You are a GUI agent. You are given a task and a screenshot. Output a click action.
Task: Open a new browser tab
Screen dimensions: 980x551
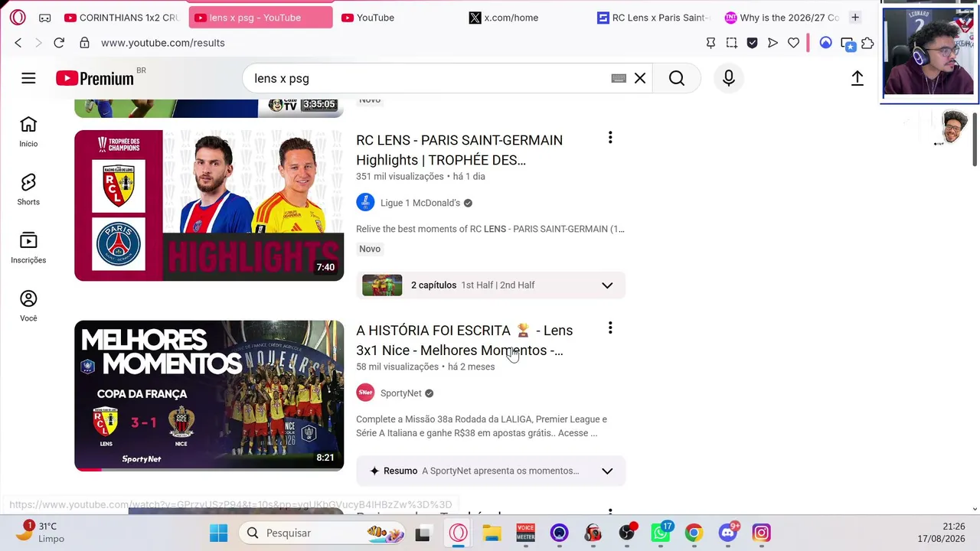coord(855,18)
